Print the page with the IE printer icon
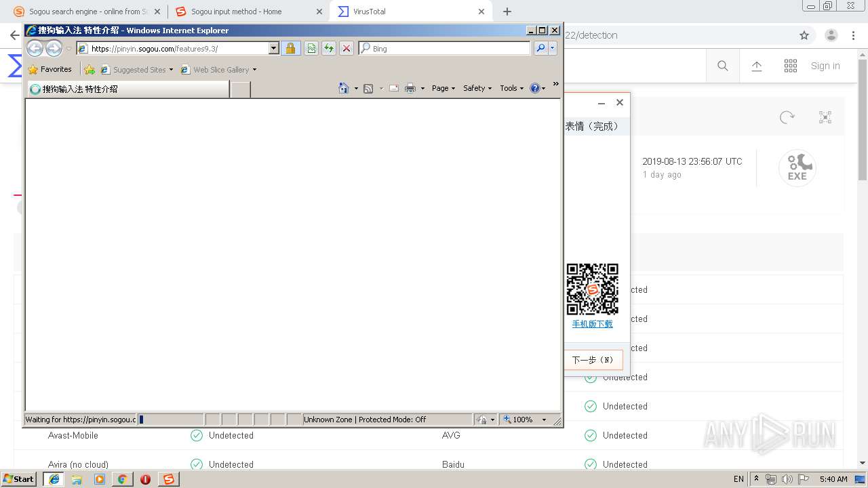This screenshot has height=488, width=868. point(410,88)
